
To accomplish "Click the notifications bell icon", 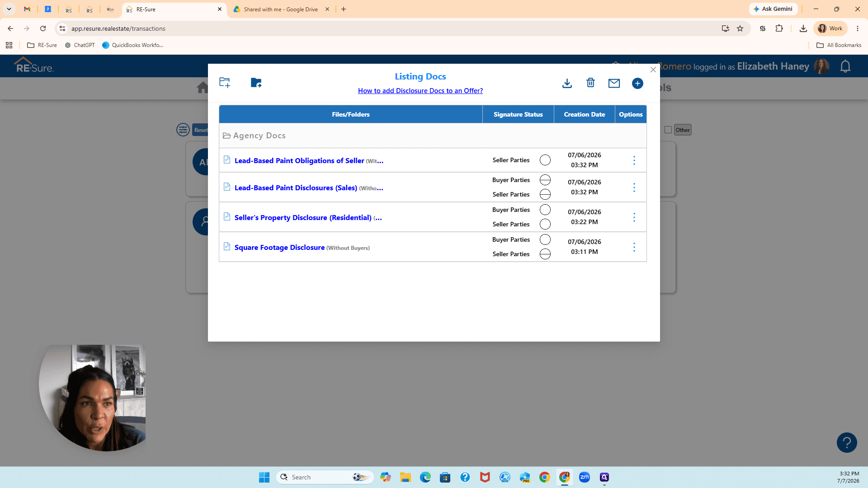I will click(x=845, y=66).
